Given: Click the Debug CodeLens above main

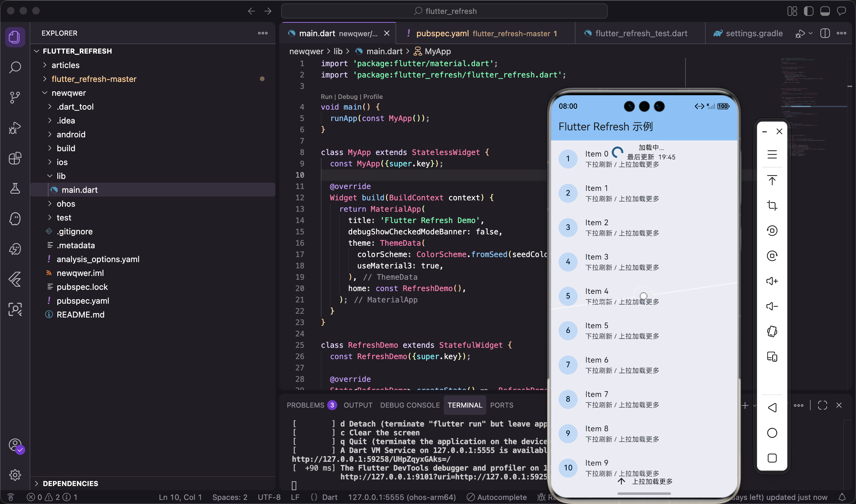Looking at the screenshot, I should point(347,97).
